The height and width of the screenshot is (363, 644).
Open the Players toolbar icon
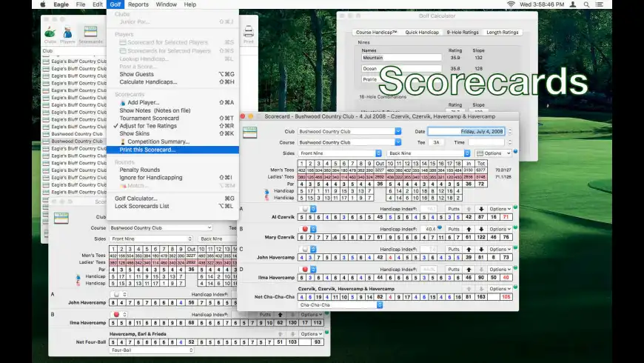coord(67,35)
